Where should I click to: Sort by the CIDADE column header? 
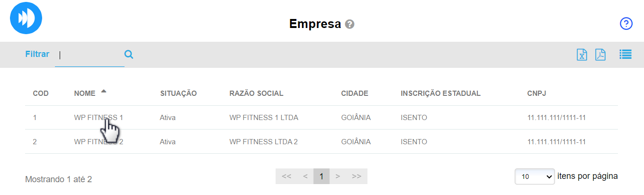tap(354, 93)
